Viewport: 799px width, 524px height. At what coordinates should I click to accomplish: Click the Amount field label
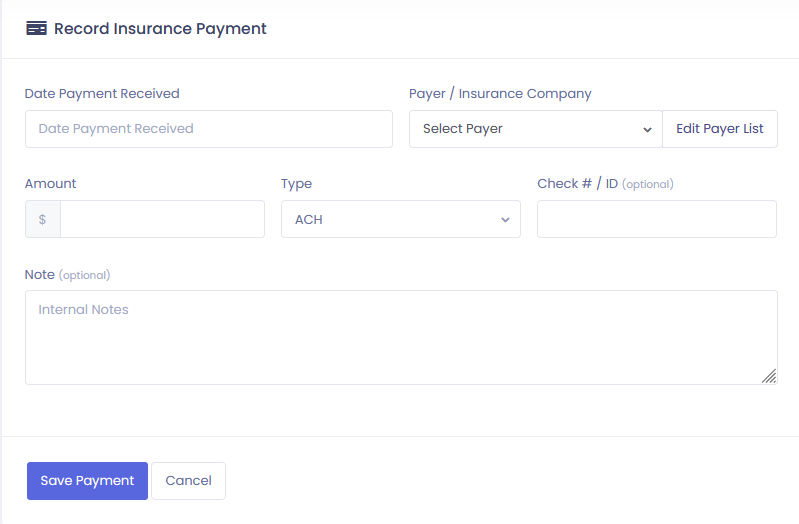tap(50, 184)
